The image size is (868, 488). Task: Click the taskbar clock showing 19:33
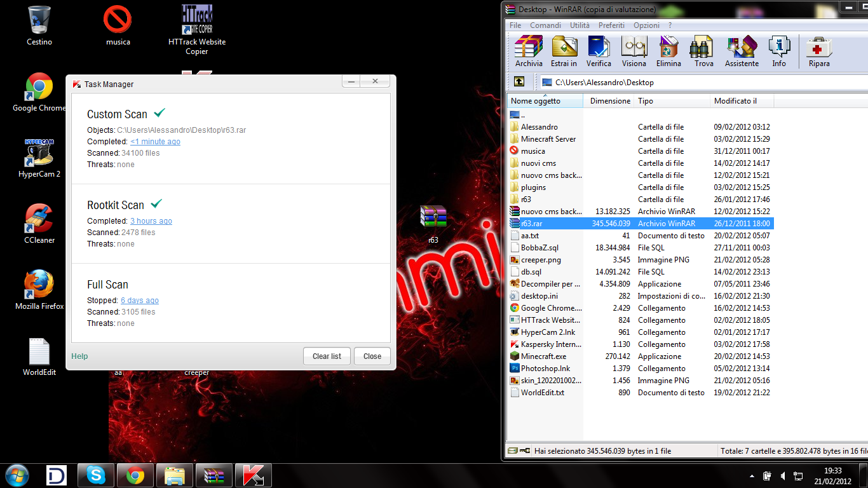pos(833,476)
